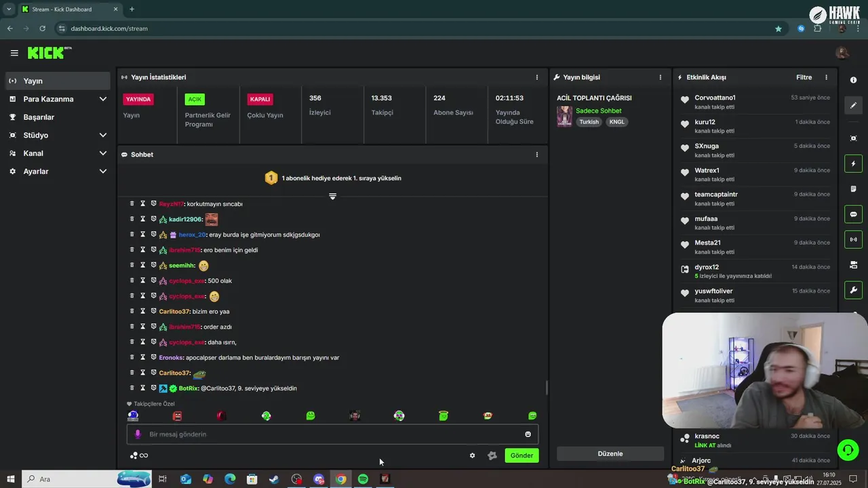Viewport: 868px width, 488px height.
Task: Click the green headset support button
Action: pyautogui.click(x=847, y=449)
